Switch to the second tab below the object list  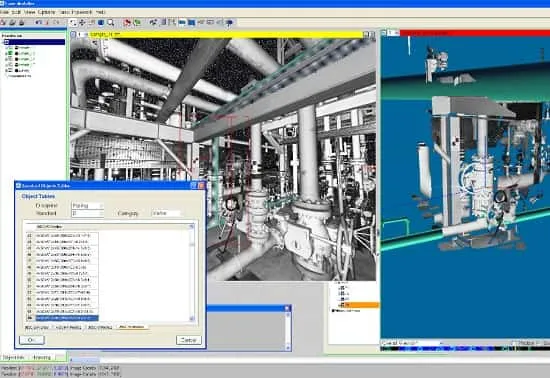69,328
